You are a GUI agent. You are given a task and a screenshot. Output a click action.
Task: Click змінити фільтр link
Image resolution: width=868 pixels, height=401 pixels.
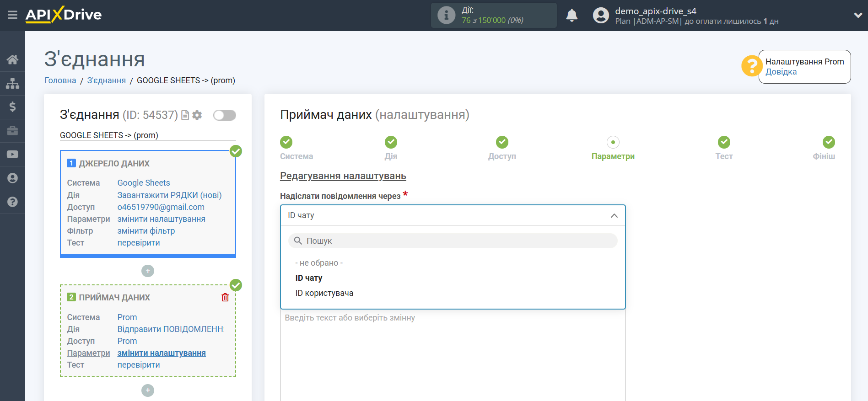146,231
